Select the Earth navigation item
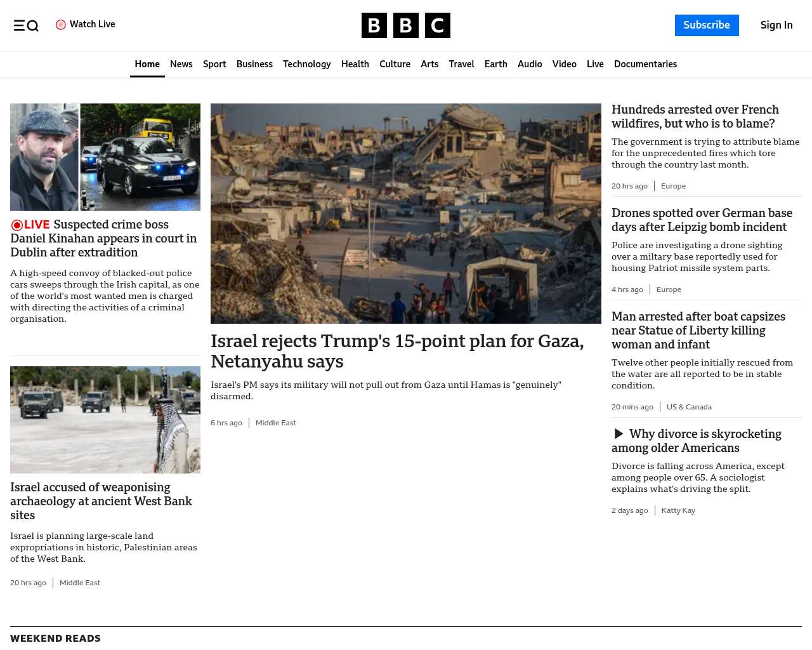The height and width of the screenshot is (650, 812). point(495,64)
